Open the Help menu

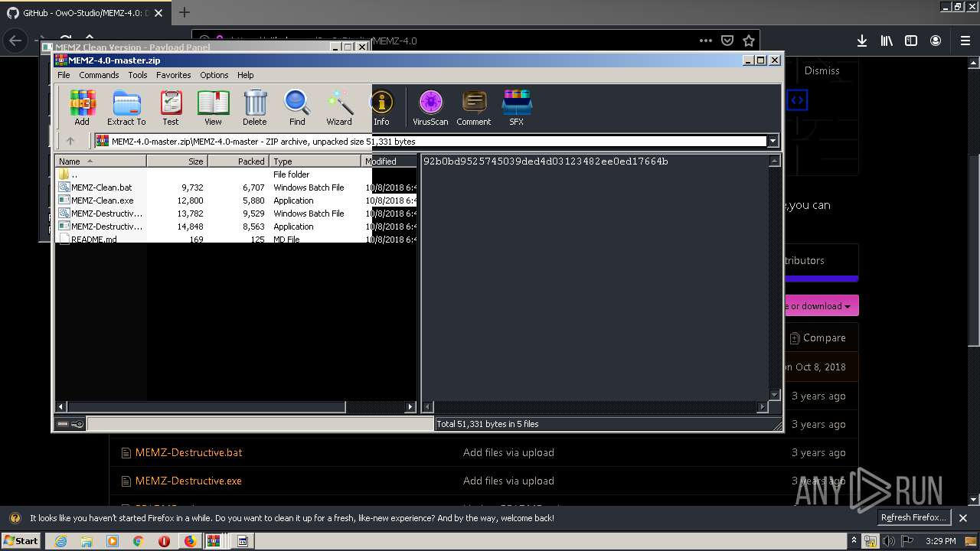click(245, 75)
